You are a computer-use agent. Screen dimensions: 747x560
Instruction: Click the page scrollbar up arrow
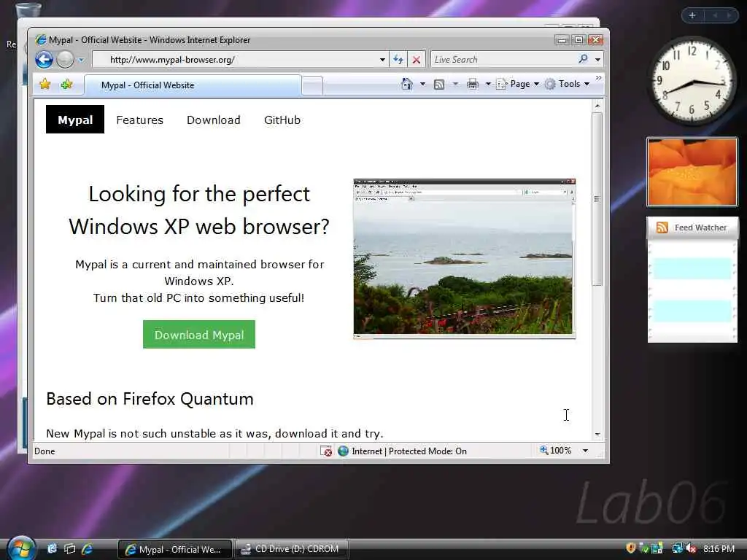[x=597, y=105]
